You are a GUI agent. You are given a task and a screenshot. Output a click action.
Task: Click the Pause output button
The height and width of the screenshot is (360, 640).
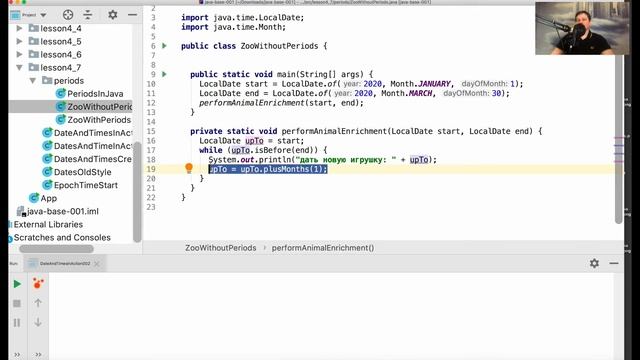[17, 323]
